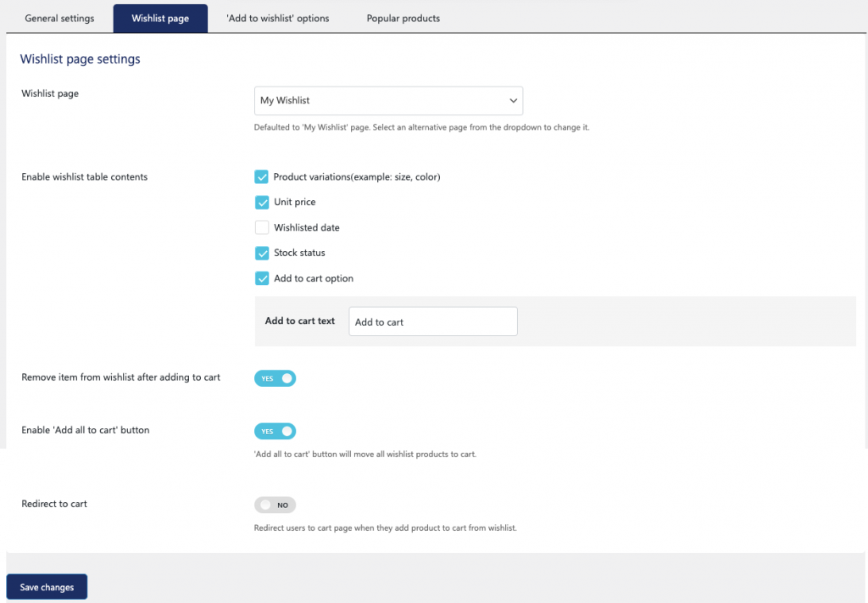
Task: Select the Wishlist page tab
Action: point(160,18)
